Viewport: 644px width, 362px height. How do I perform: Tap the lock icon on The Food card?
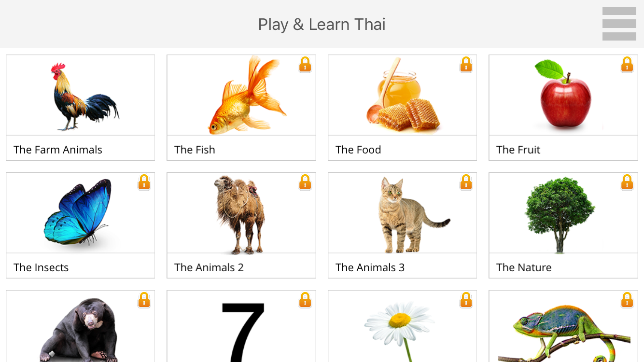pos(466,64)
